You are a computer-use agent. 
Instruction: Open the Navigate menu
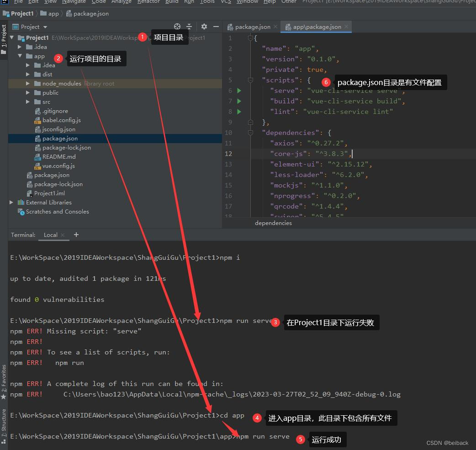[x=74, y=1]
